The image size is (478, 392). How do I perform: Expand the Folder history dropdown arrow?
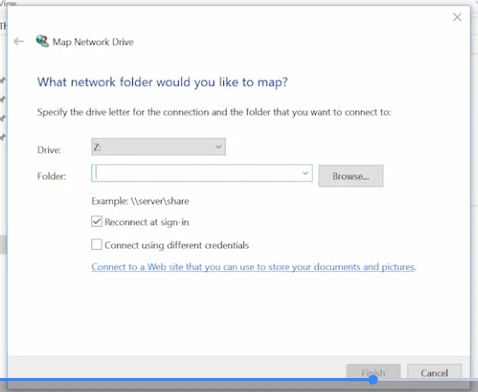click(x=305, y=173)
